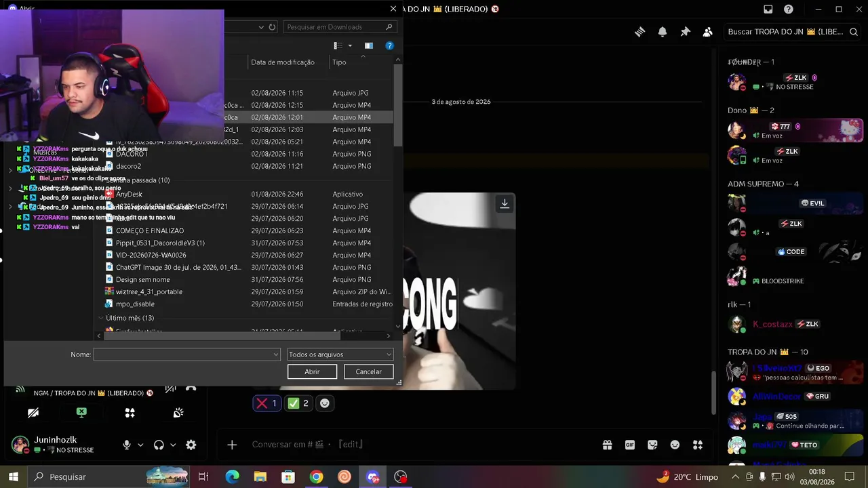Viewport: 868px width, 488px height.
Task: Open the apps launcher in message bar
Action: point(698,445)
